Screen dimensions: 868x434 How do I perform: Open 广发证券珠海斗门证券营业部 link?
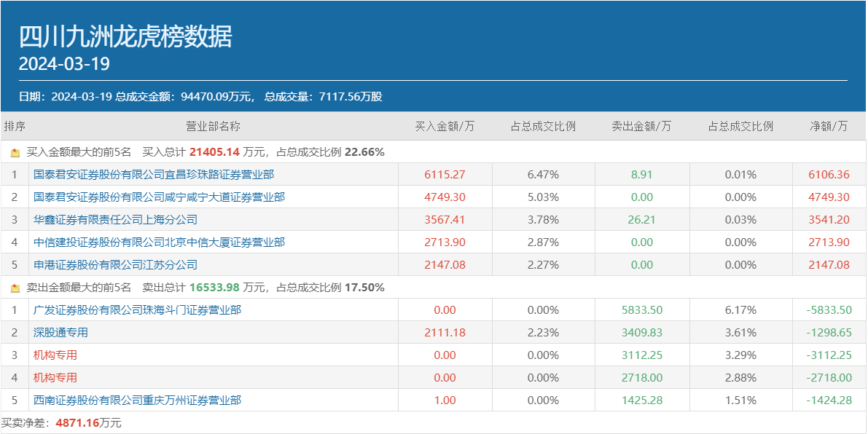137,310
